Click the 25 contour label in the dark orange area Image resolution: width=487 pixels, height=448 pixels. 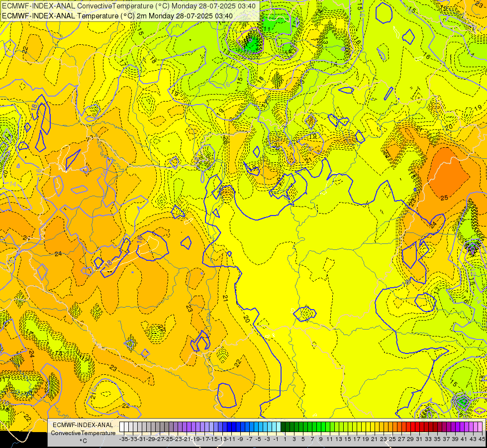pos(444,198)
